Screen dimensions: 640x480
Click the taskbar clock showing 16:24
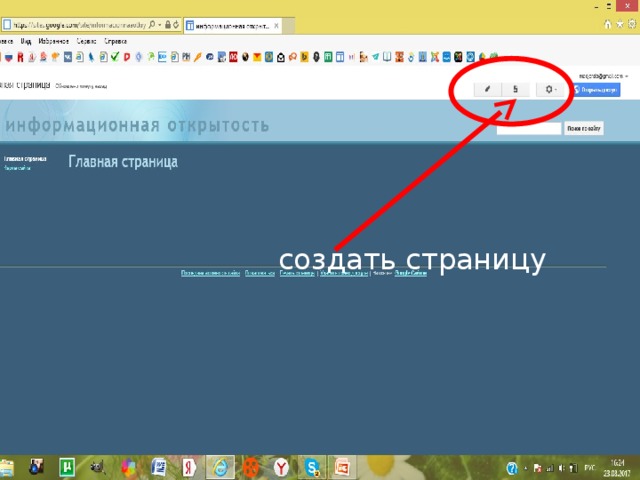tap(617, 468)
